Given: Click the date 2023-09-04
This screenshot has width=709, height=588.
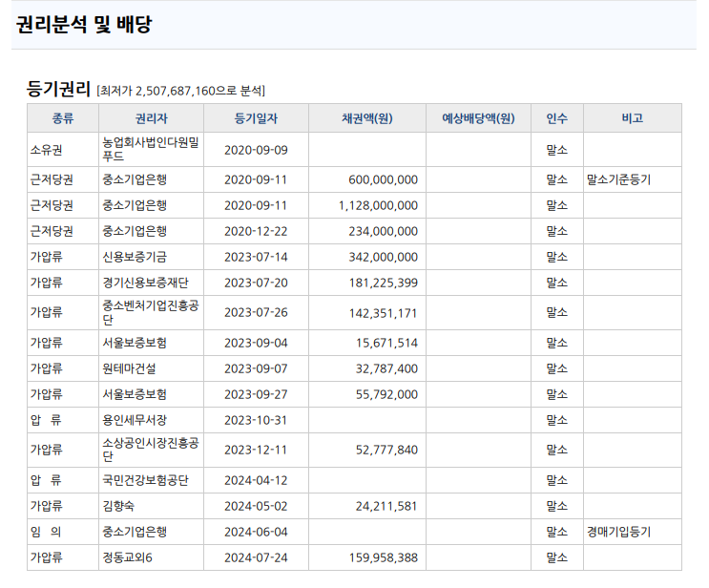Looking at the screenshot, I should pos(256,344).
